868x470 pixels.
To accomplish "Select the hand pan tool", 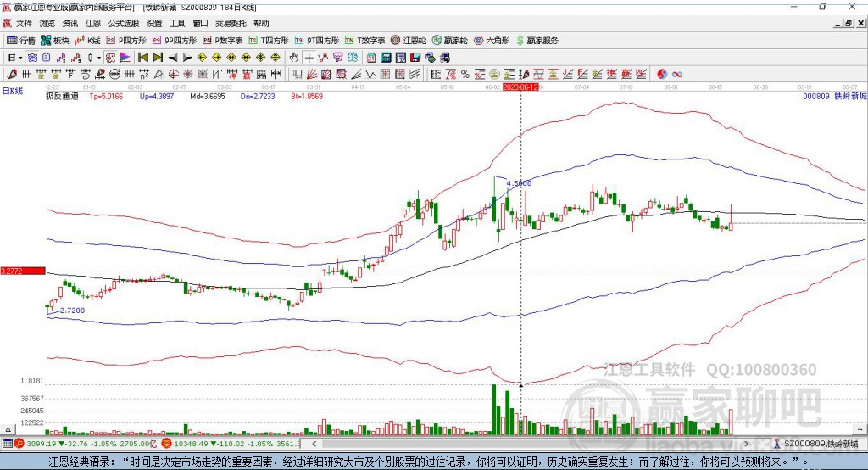I will click(294, 58).
